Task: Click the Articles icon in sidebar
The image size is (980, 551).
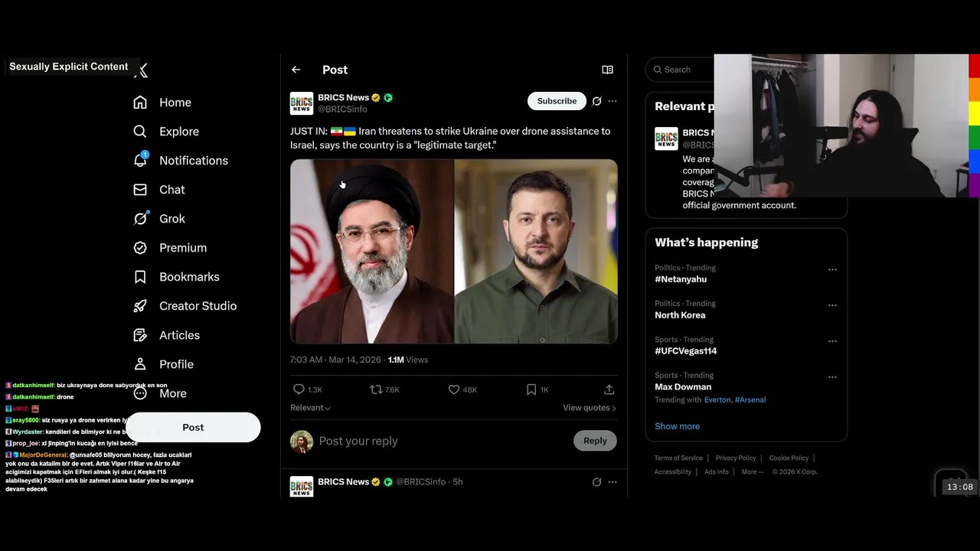Action: 140,335
